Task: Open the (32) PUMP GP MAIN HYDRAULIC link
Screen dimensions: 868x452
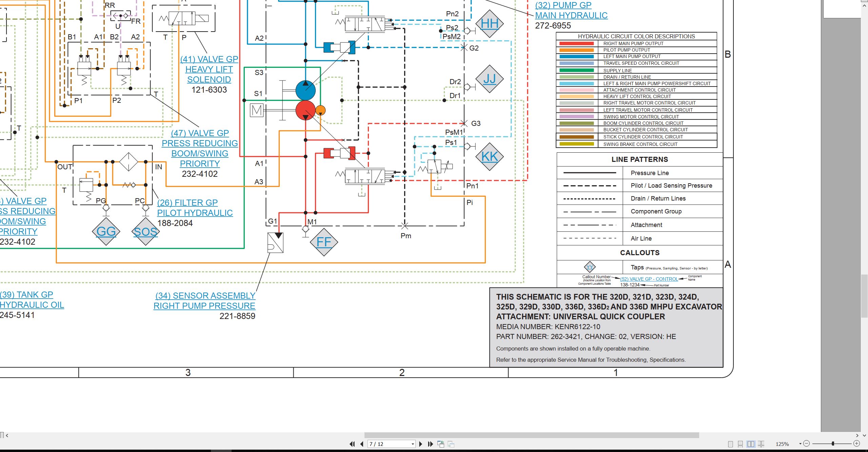Action: tap(571, 10)
